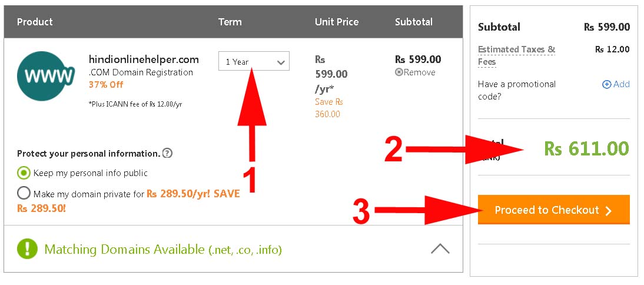
Task: Click the "Save Rs 360.00" text
Action: point(328,108)
